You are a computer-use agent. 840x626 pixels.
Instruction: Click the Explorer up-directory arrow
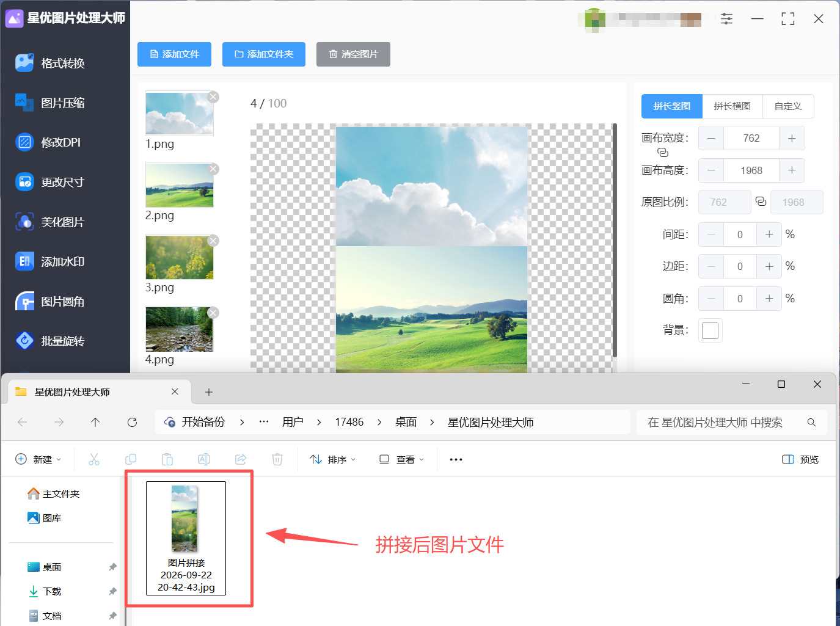pyautogui.click(x=95, y=422)
